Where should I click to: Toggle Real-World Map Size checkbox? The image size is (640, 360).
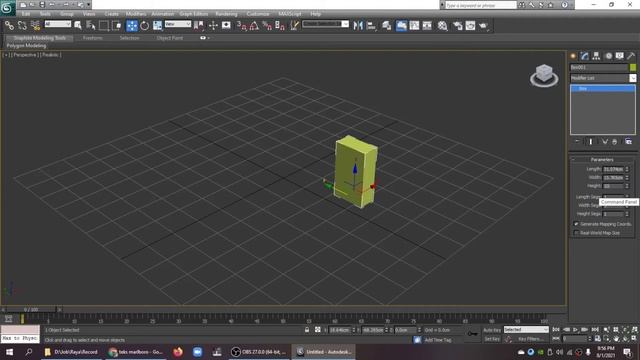pos(576,233)
